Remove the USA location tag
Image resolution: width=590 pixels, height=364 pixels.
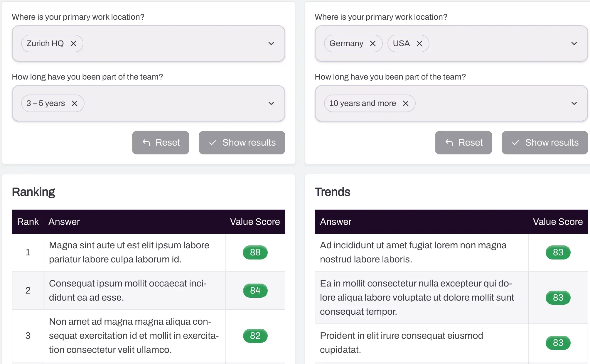(419, 43)
